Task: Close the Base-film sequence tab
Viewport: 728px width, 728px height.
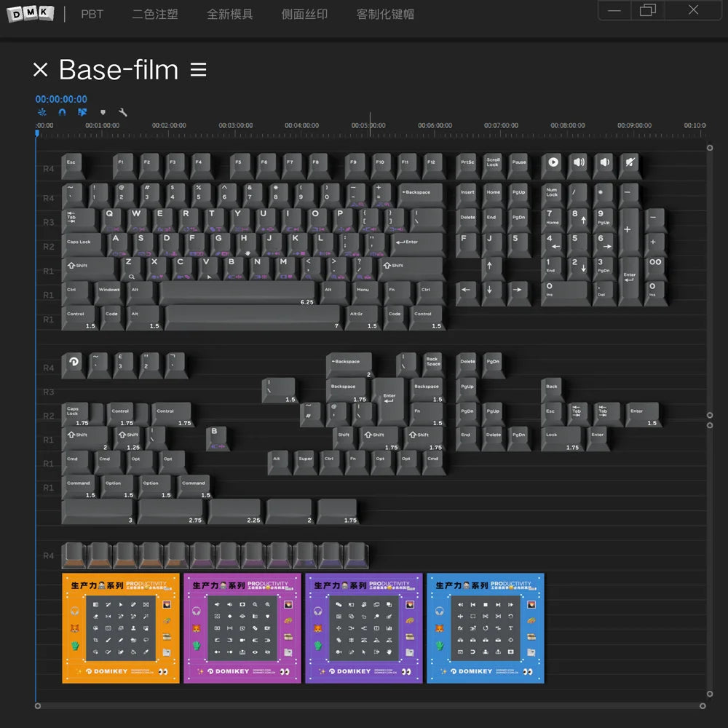Action: tap(41, 70)
